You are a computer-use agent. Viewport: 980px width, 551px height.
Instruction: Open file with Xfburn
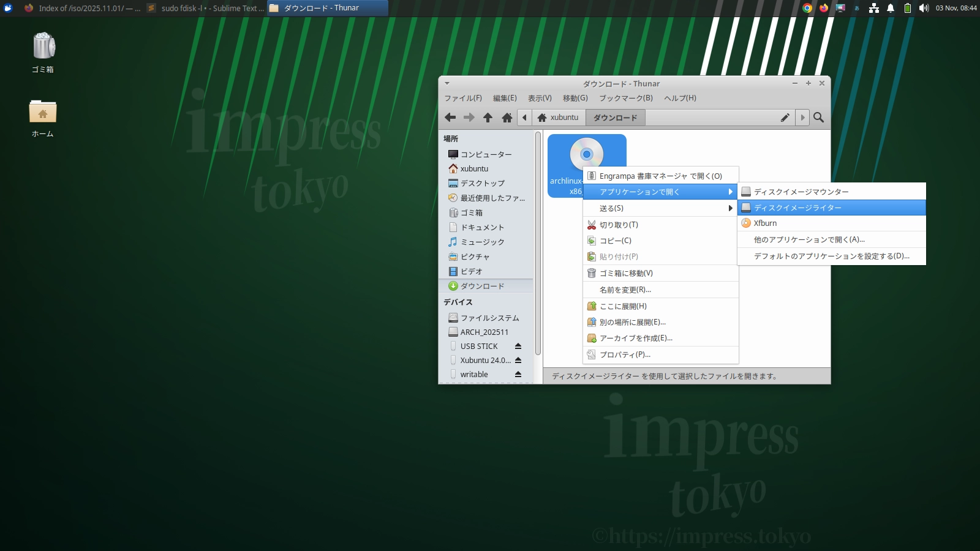tap(831, 223)
